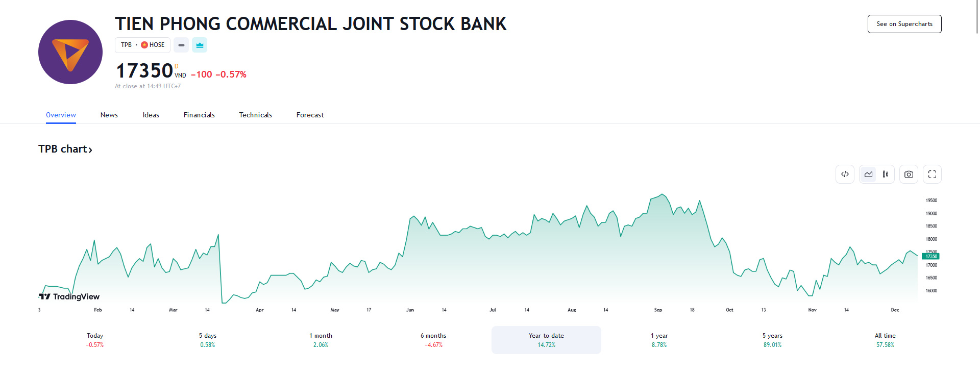The width and height of the screenshot is (980, 376).
Task: Select the 5 years range option
Action: coord(772,340)
